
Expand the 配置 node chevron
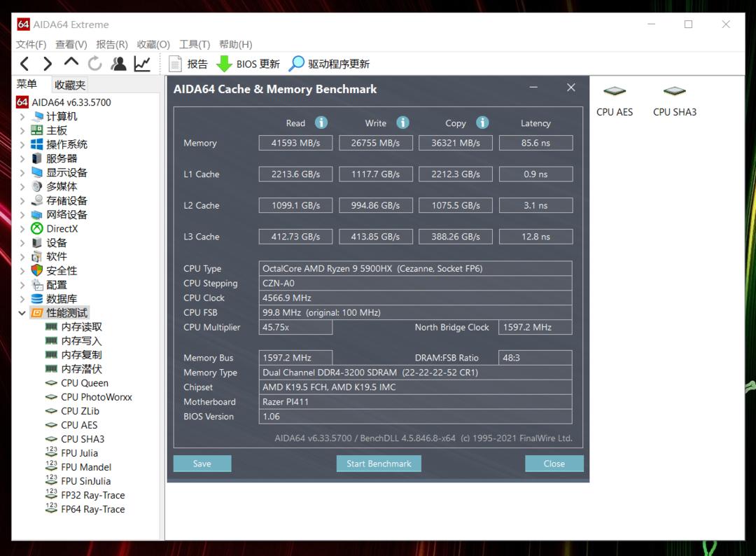click(x=22, y=285)
